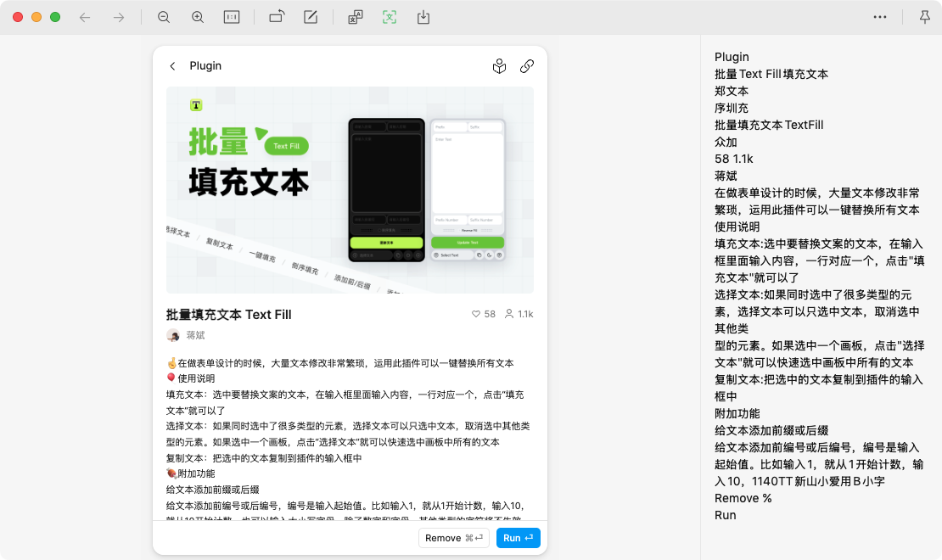Open the three-dots more options menu
Viewport: 942px width, 560px height.
pos(879,17)
